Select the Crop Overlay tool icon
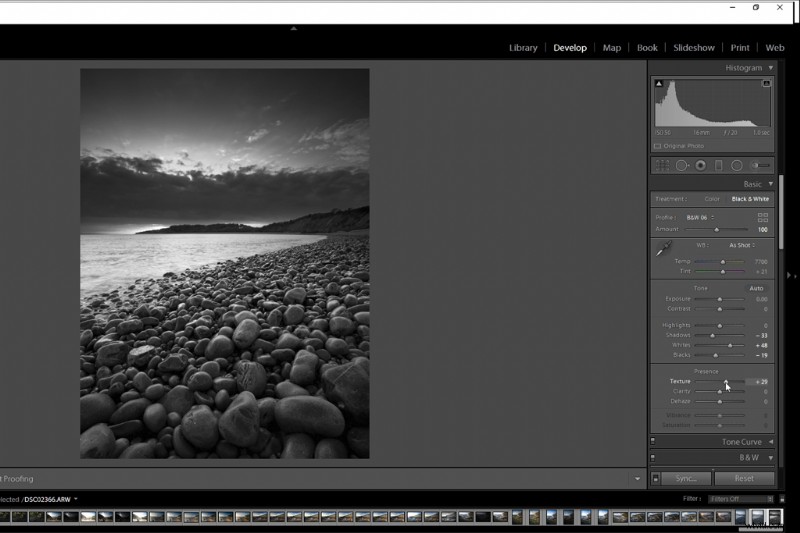Image resolution: width=800 pixels, height=533 pixels. coord(662,165)
